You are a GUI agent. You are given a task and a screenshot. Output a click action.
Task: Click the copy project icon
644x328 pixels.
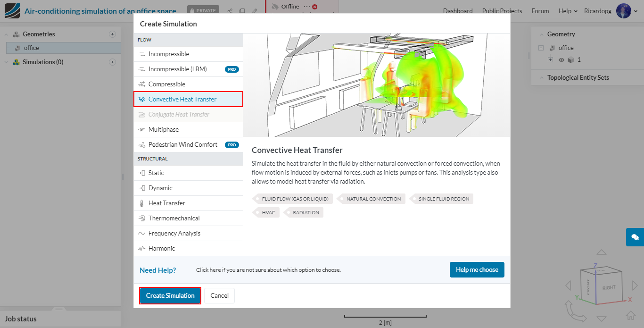(242, 11)
